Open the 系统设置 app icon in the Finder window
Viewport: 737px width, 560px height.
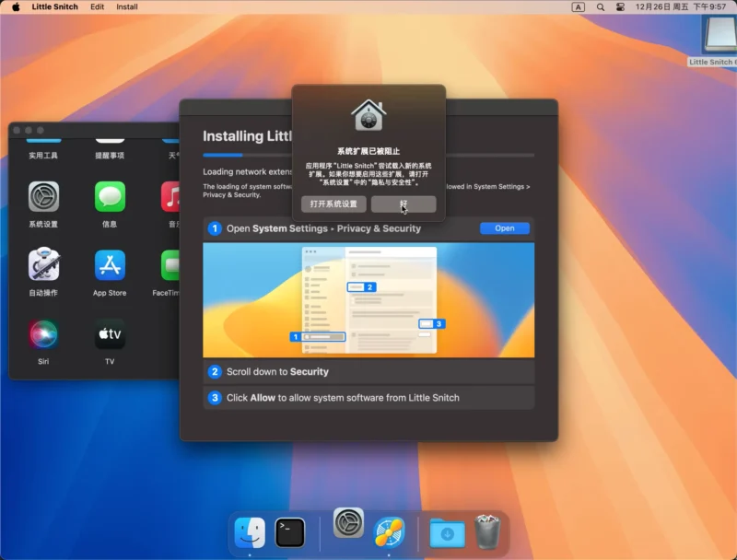[x=43, y=197]
